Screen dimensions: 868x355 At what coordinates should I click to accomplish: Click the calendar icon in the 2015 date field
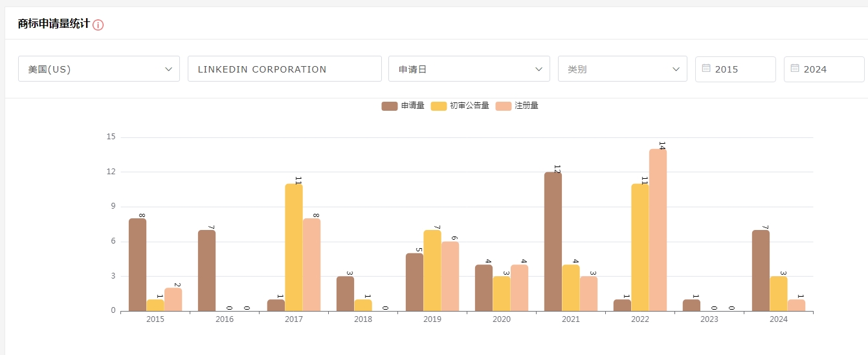pyautogui.click(x=706, y=68)
